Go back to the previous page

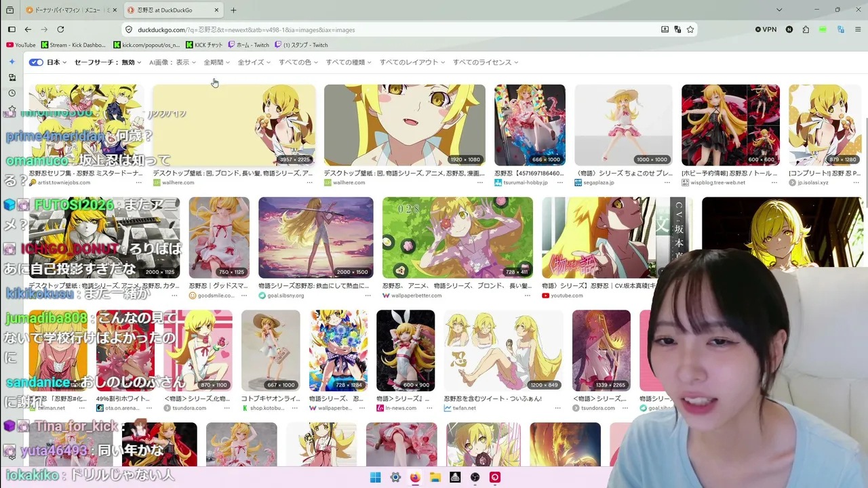[x=28, y=29]
